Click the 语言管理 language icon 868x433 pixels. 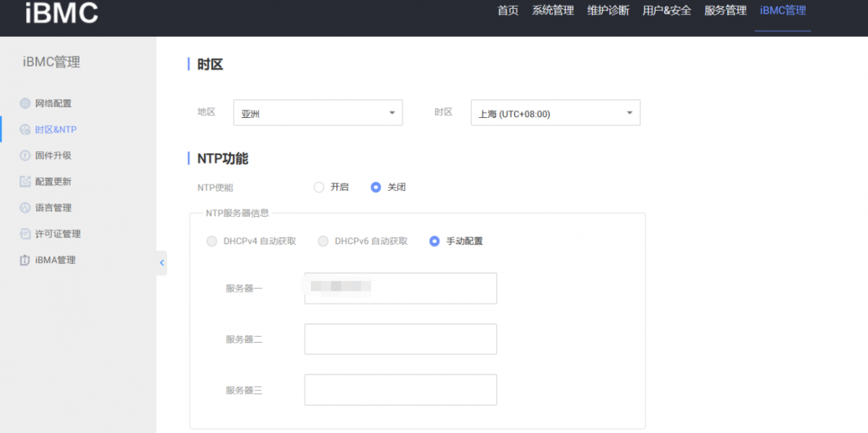tap(25, 207)
